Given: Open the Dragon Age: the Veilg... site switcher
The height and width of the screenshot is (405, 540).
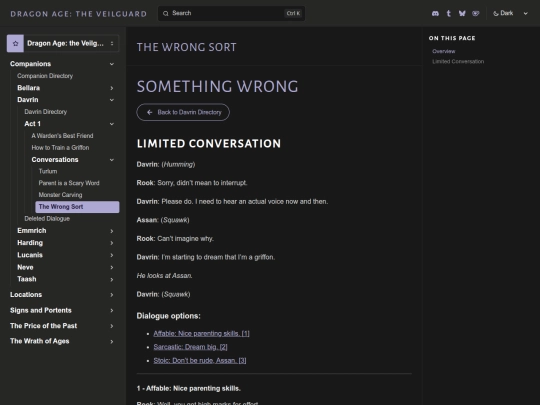Looking at the screenshot, I should [63, 43].
